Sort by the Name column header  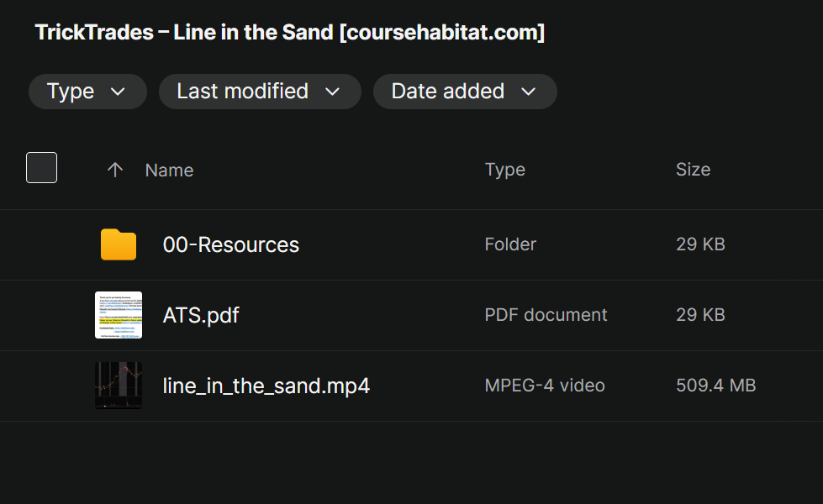(x=169, y=170)
